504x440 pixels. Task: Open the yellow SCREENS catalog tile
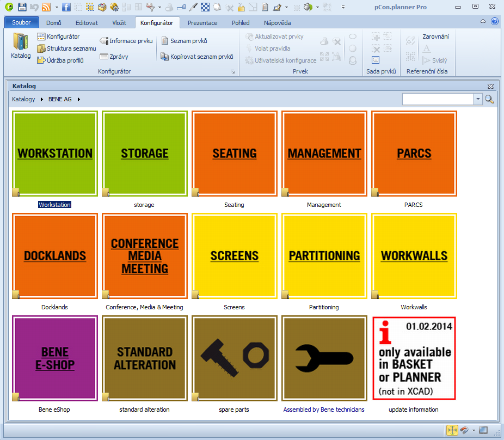click(x=235, y=256)
